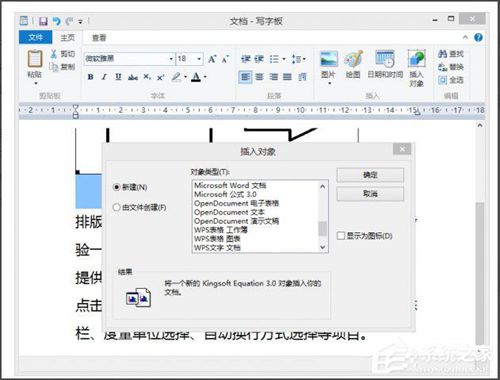Select Microsoft Word 文档 in object list
Image resolution: width=500 pixels, height=380 pixels.
tap(230, 185)
